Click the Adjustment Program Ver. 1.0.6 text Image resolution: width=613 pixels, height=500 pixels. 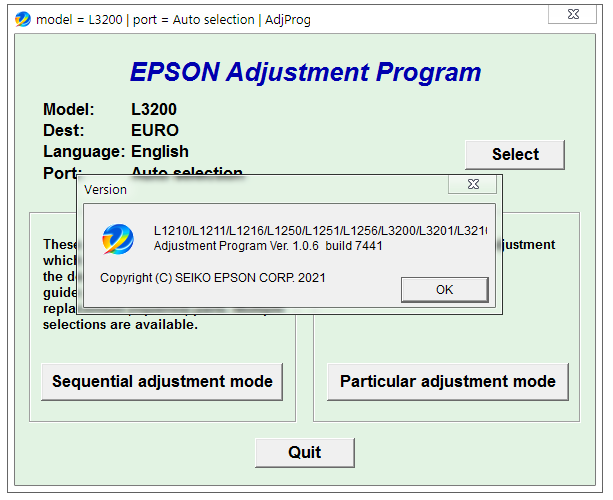268,246
